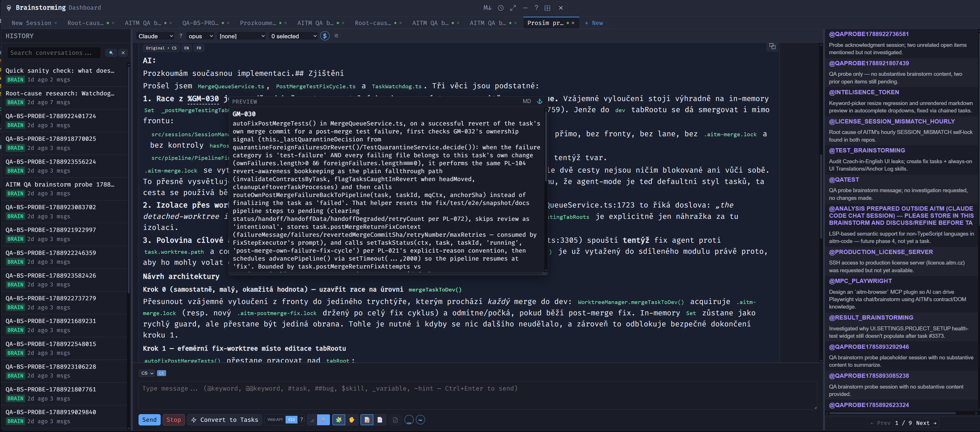Open the CS input language dropdown
Image resolution: width=980 pixels, height=432 pixels.
coord(147,373)
